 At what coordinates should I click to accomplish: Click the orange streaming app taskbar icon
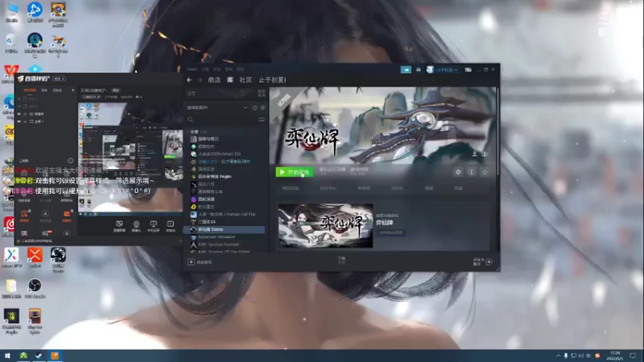(55, 356)
